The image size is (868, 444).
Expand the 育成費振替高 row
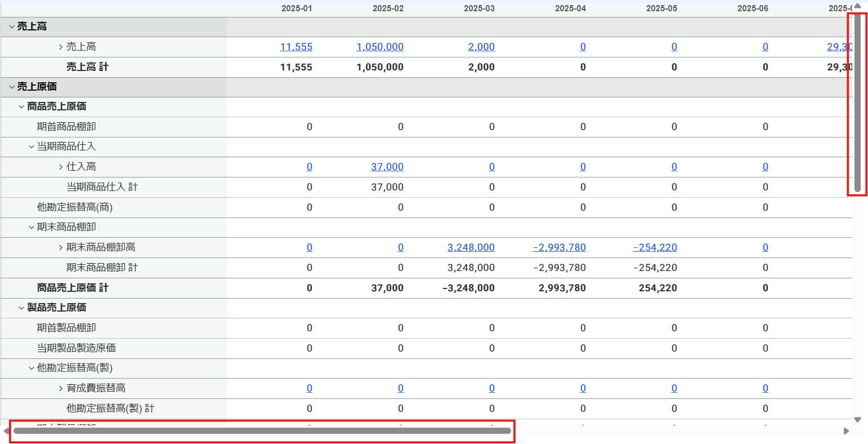pyautogui.click(x=61, y=388)
